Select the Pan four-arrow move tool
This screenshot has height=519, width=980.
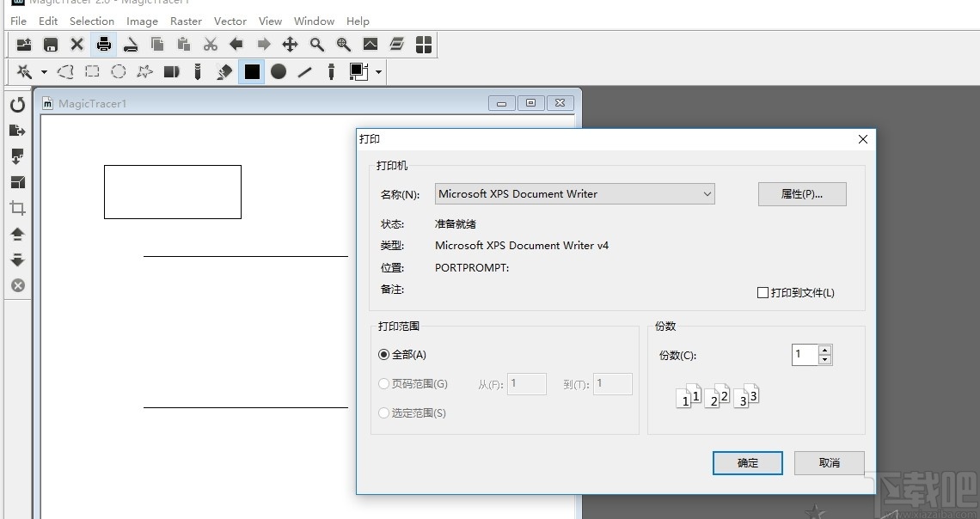[x=290, y=45]
